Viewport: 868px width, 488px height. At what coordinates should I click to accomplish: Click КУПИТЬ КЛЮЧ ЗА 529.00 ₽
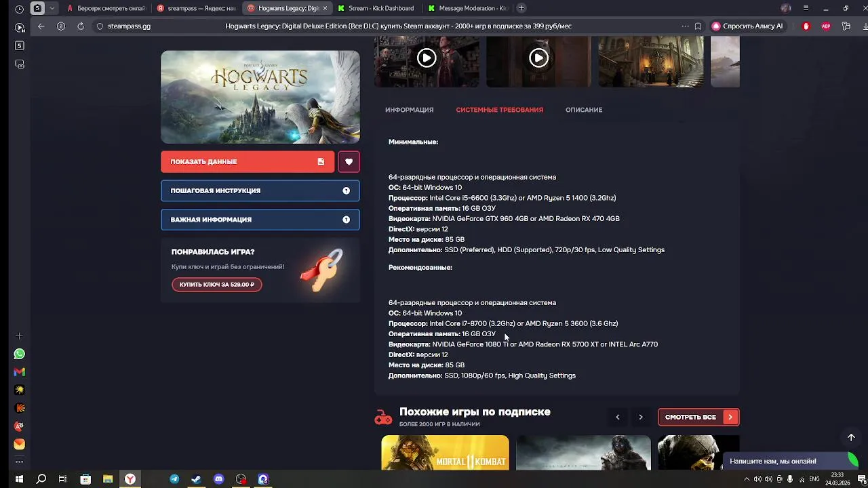217,285
